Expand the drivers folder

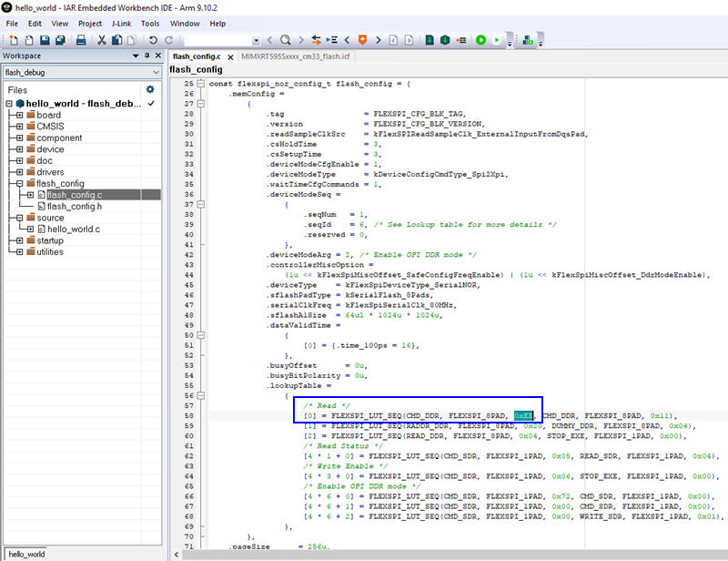point(19,172)
